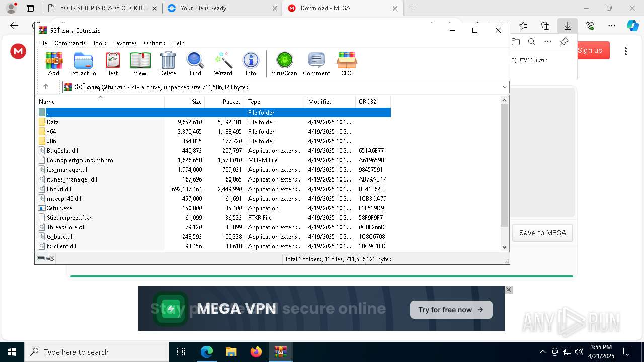Select Stiedrerpreet.ftkr file
Image resolution: width=644 pixels, height=362 pixels.
coord(214,218)
